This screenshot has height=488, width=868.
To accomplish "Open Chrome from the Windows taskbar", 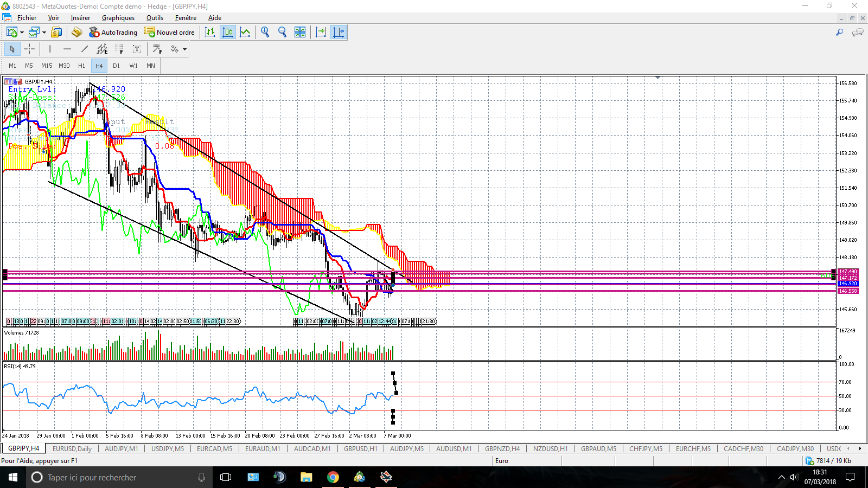I will point(333,477).
